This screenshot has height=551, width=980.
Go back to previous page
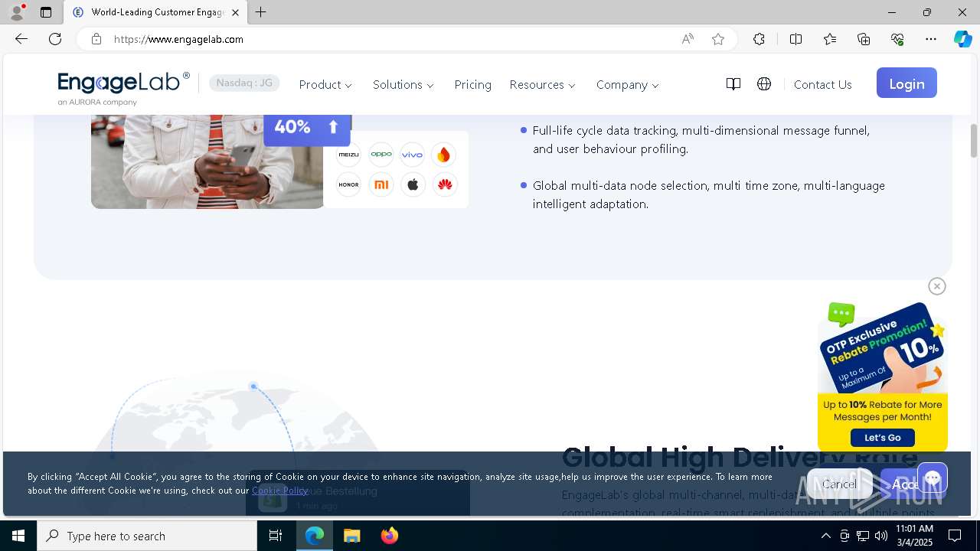21,39
